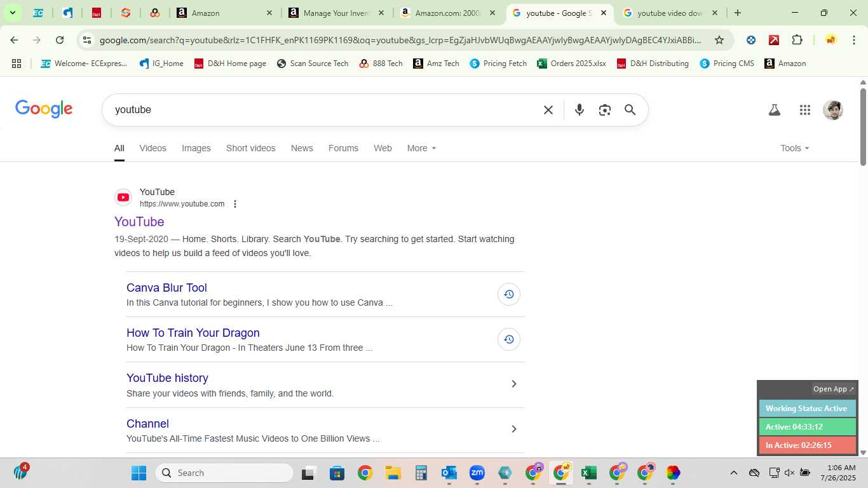Switch to the pinned D&H tab
868x488 pixels.
(x=97, y=13)
